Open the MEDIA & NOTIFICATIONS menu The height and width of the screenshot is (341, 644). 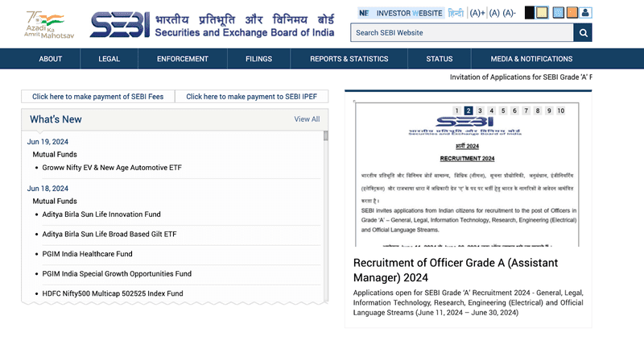coord(531,59)
